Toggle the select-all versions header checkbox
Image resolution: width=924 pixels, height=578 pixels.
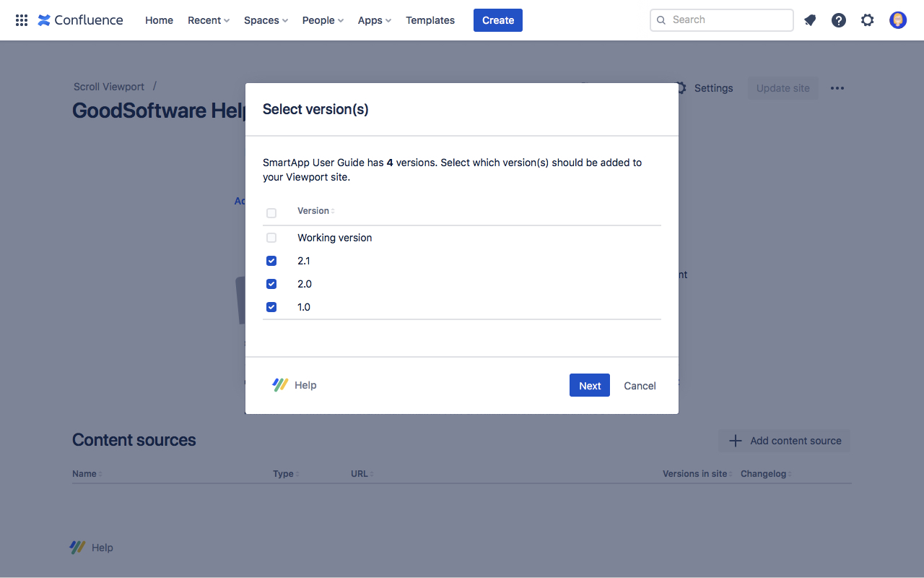click(271, 213)
